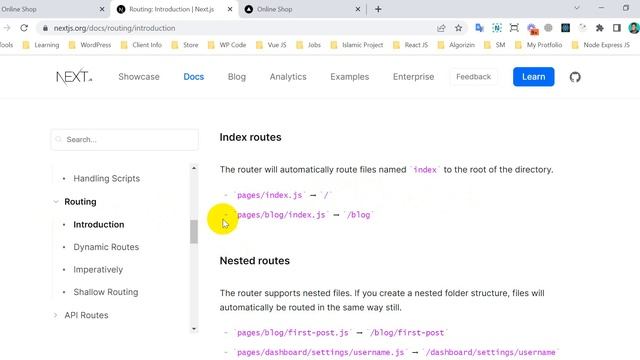Click the back/forward arrow in toolbar

click(x=6, y=28)
